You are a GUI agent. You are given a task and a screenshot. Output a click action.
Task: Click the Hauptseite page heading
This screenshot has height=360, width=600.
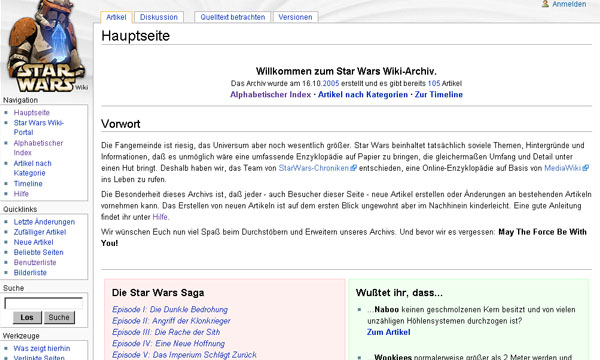pos(135,36)
